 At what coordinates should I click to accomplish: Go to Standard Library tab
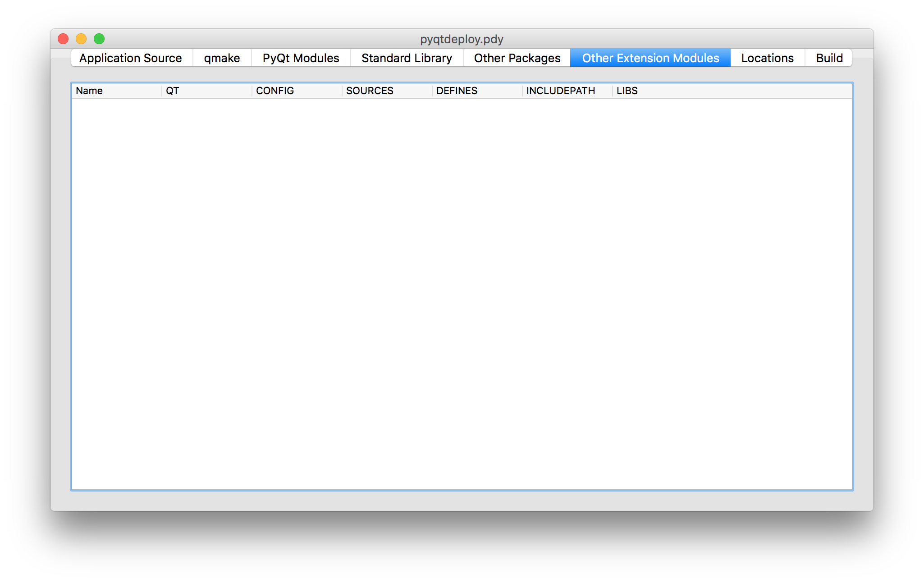coord(407,58)
